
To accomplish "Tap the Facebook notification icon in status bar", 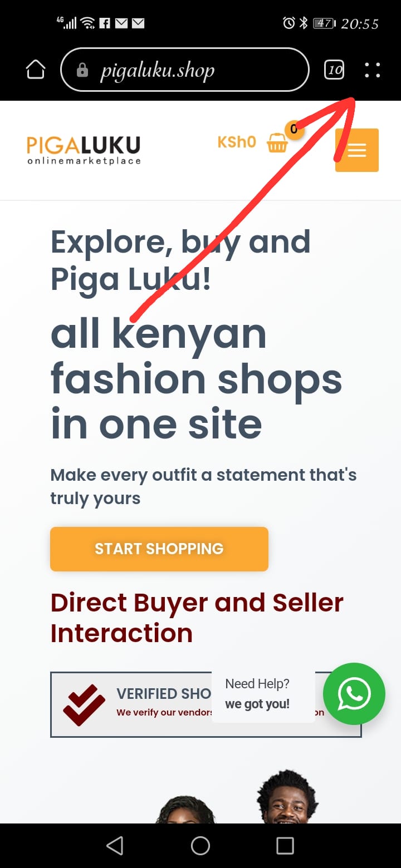I will tap(104, 23).
